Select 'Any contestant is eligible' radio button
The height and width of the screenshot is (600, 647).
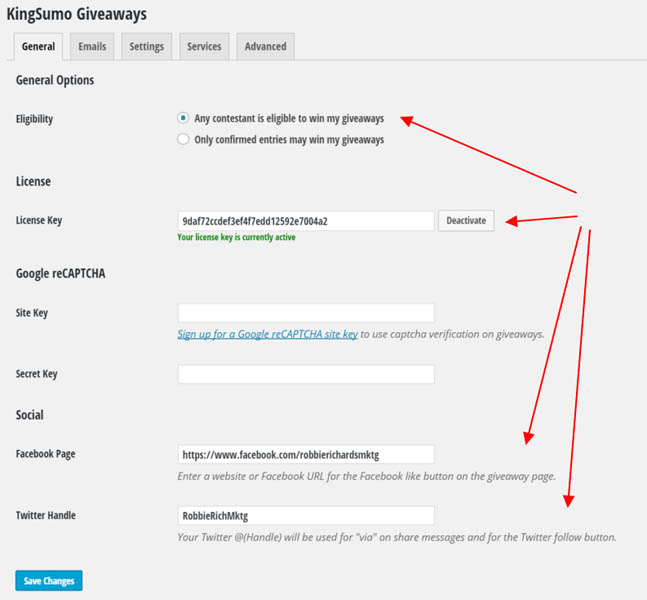click(183, 119)
